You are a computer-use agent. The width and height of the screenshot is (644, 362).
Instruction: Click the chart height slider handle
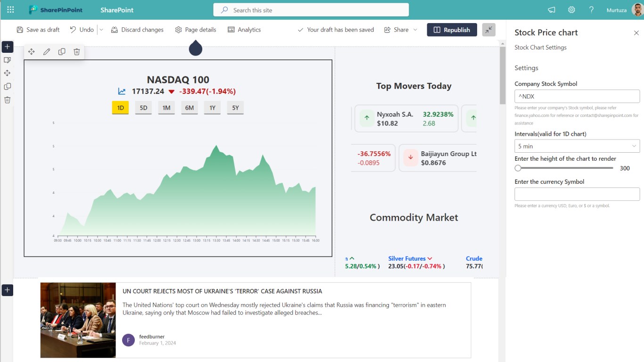(x=518, y=168)
